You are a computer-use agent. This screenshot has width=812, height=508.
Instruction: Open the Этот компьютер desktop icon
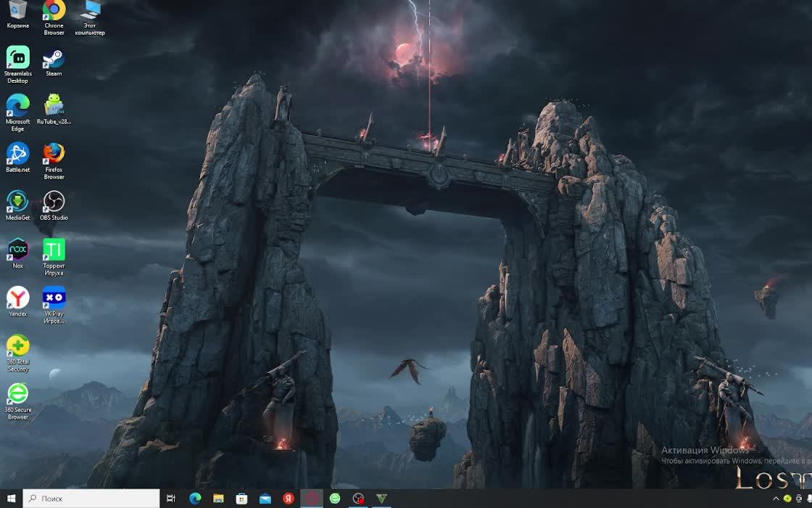click(90, 17)
